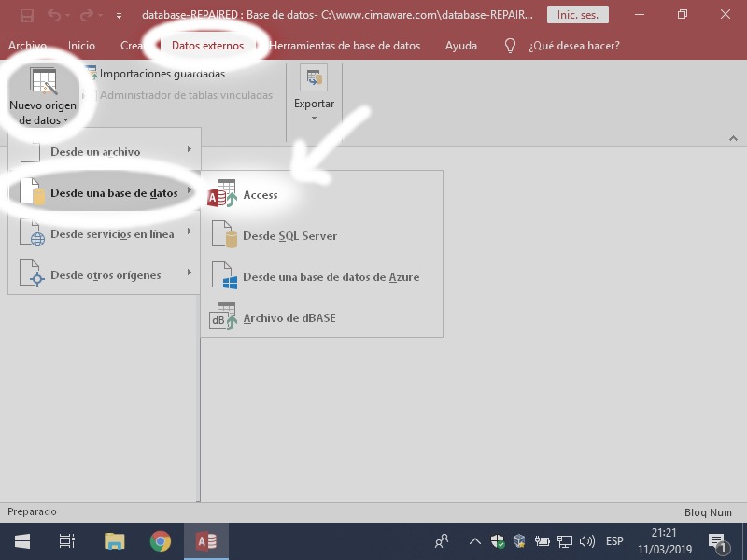
Task: Select Archivo de dBASE import
Action: (290, 317)
